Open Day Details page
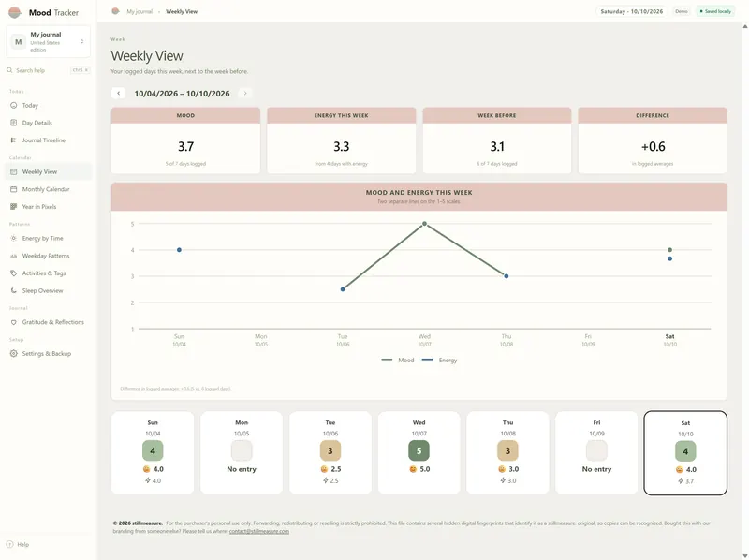Screen dimensions: 749x560 pos(49,123)
